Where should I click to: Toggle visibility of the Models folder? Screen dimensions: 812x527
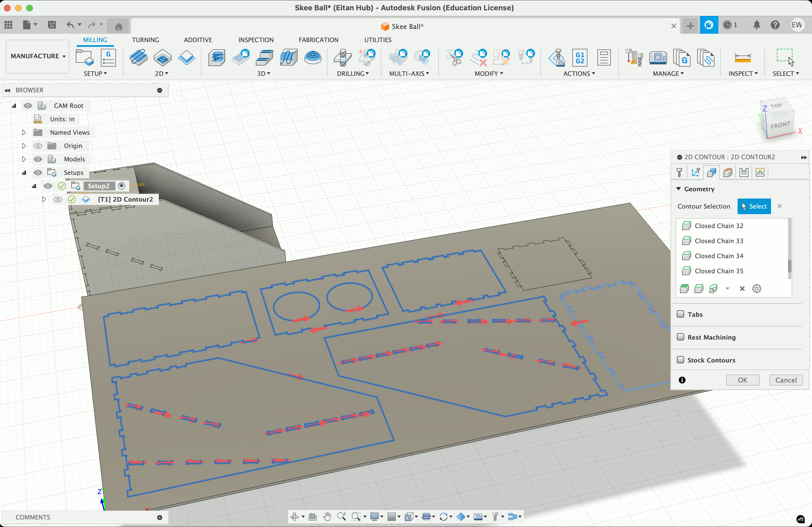[x=38, y=159]
